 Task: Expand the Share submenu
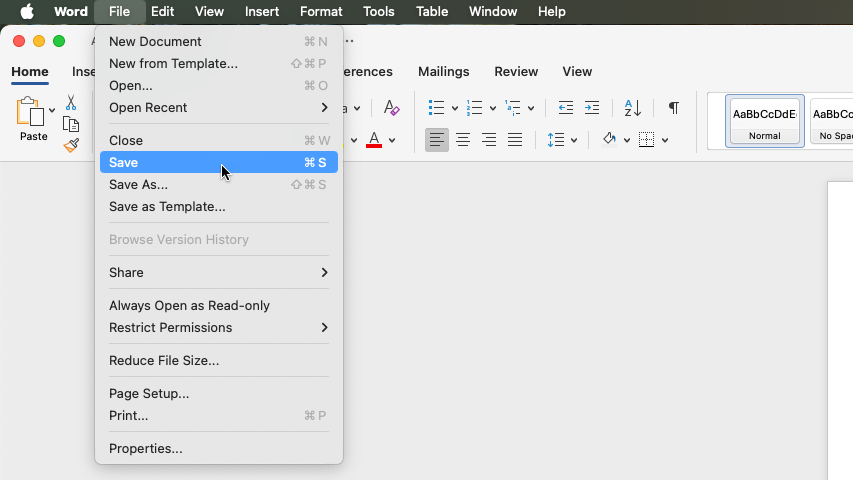(x=219, y=273)
